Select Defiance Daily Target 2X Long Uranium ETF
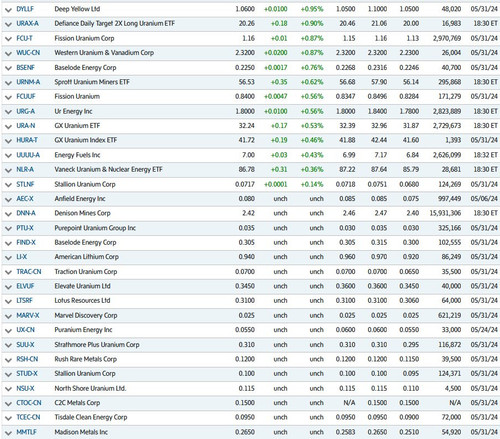 pos(114,23)
